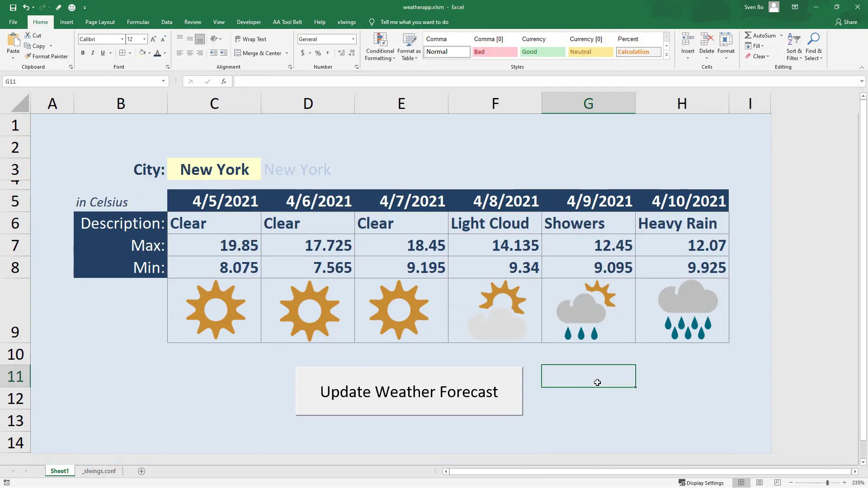Screen dimensions: 868x488
Task: Click the AutoSum sigma icon
Action: tap(748, 35)
